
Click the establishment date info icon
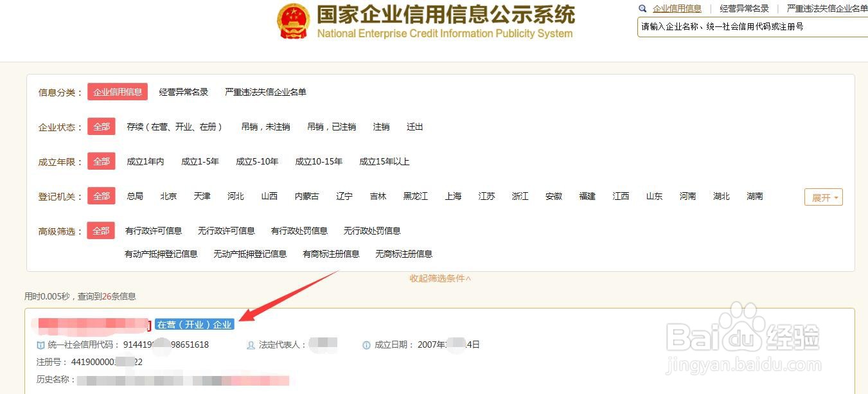367,345
